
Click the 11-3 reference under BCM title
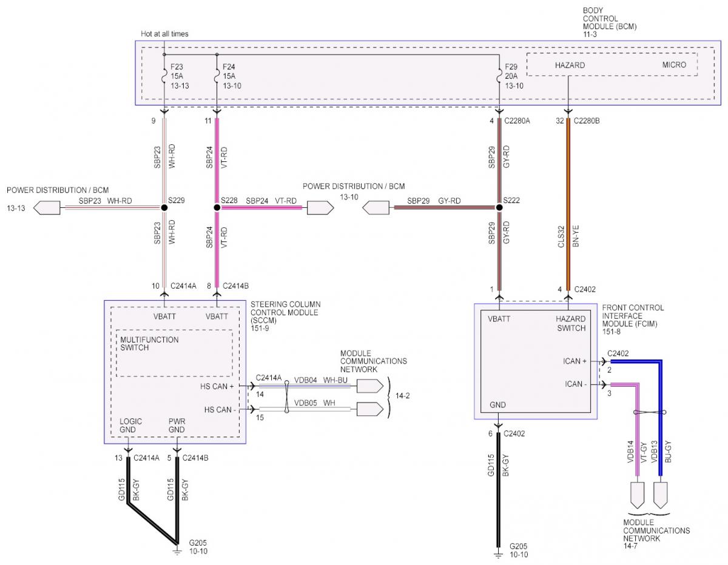591,36
